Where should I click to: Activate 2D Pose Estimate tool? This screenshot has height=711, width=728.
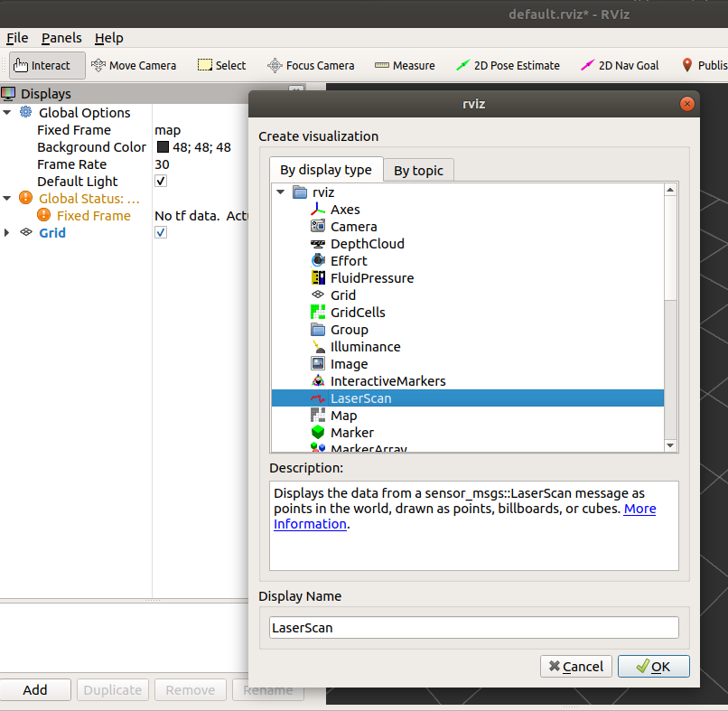509,65
